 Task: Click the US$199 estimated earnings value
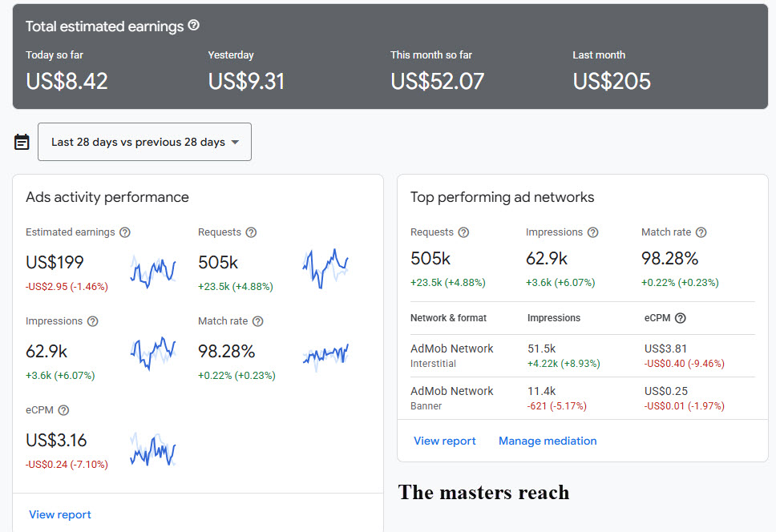tap(55, 263)
